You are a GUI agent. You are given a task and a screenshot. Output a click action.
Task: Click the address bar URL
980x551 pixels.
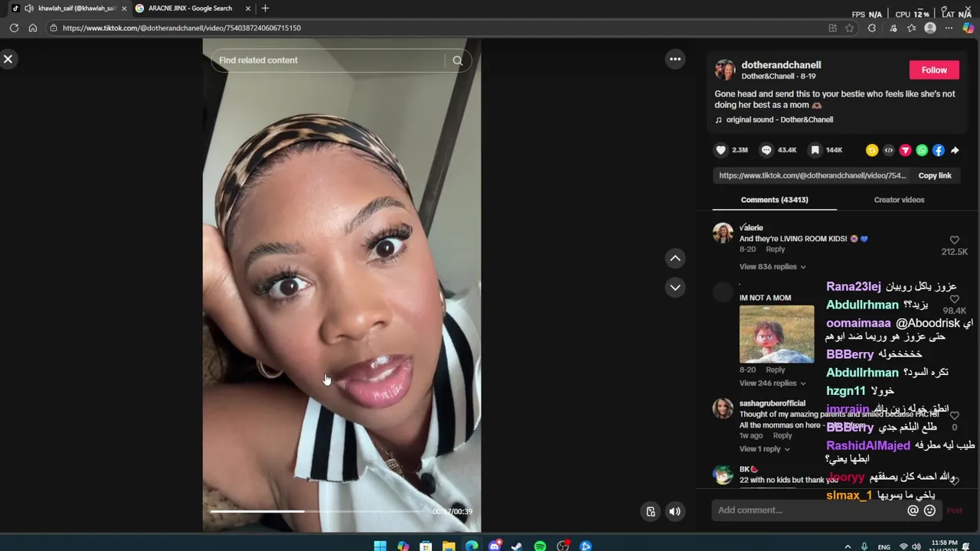[181, 28]
